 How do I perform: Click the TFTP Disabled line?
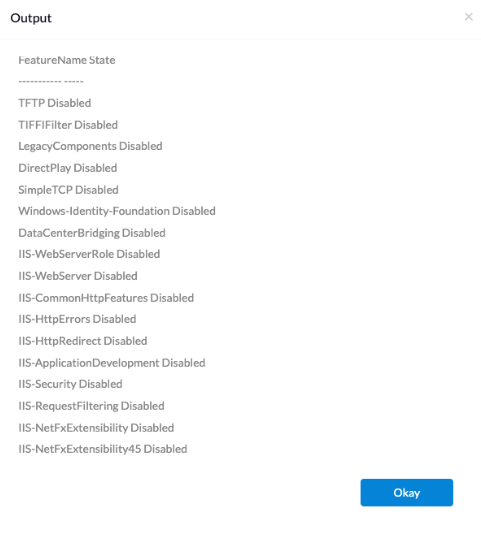55,103
